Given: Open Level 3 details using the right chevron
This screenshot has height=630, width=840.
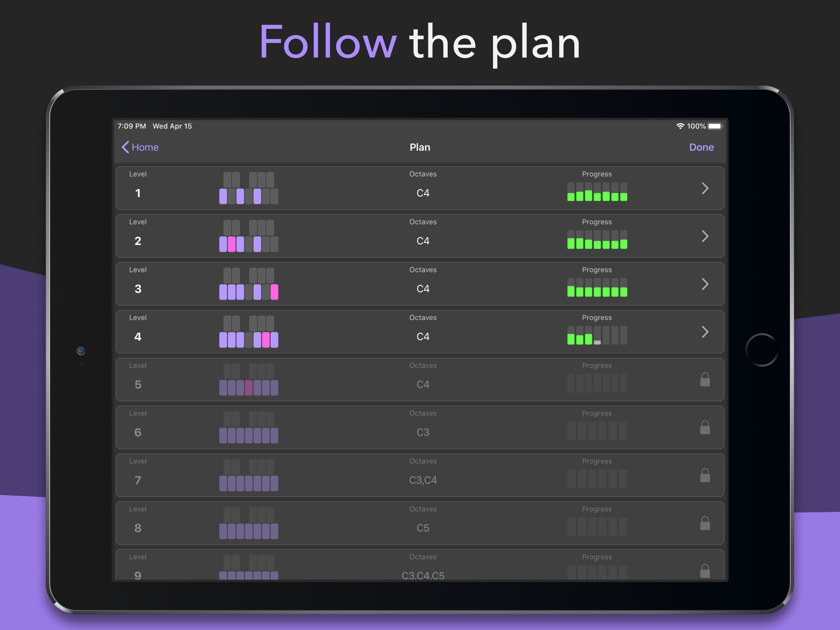Looking at the screenshot, I should (705, 284).
